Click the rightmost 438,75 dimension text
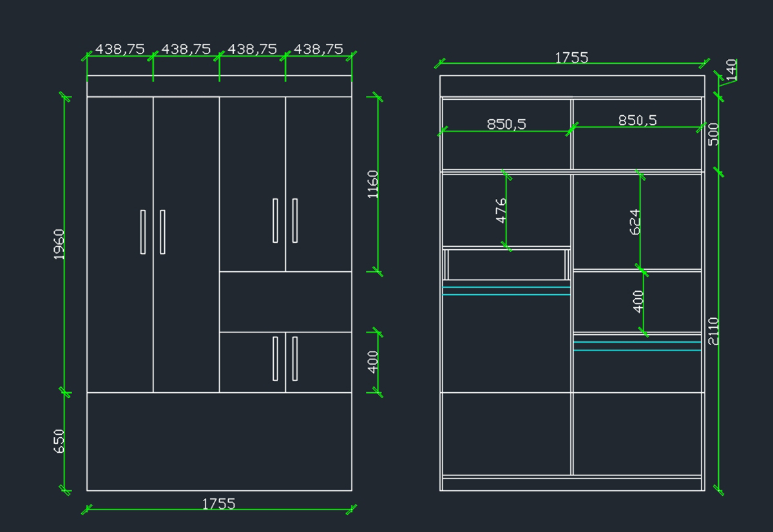 click(x=318, y=49)
